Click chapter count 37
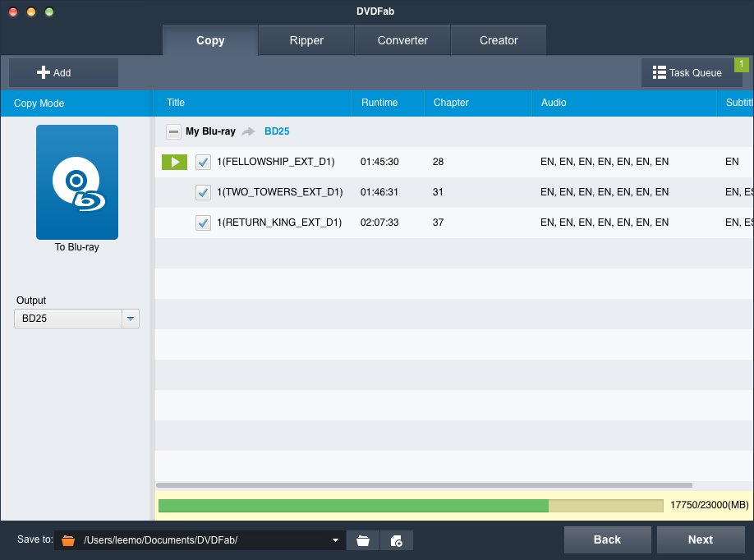The width and height of the screenshot is (754, 560). pos(438,223)
